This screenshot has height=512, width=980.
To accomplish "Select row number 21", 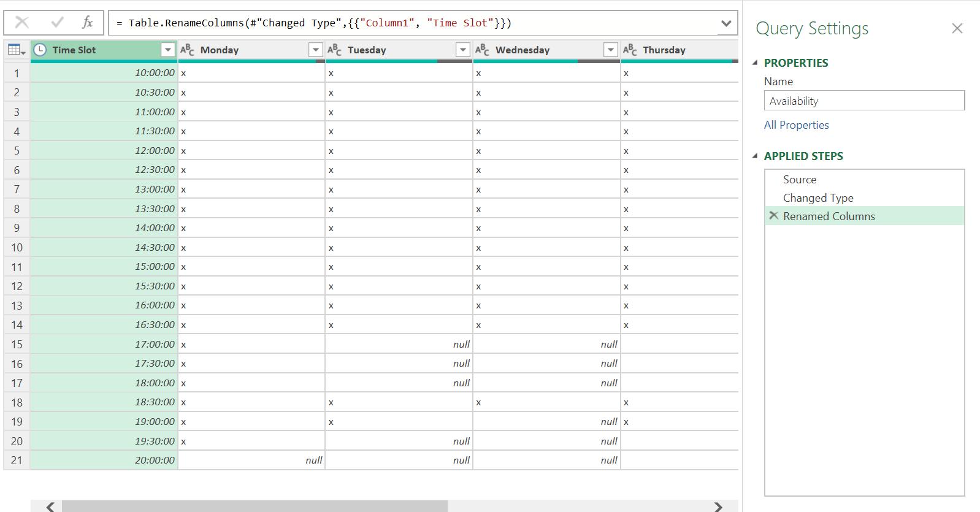I will coord(17,460).
